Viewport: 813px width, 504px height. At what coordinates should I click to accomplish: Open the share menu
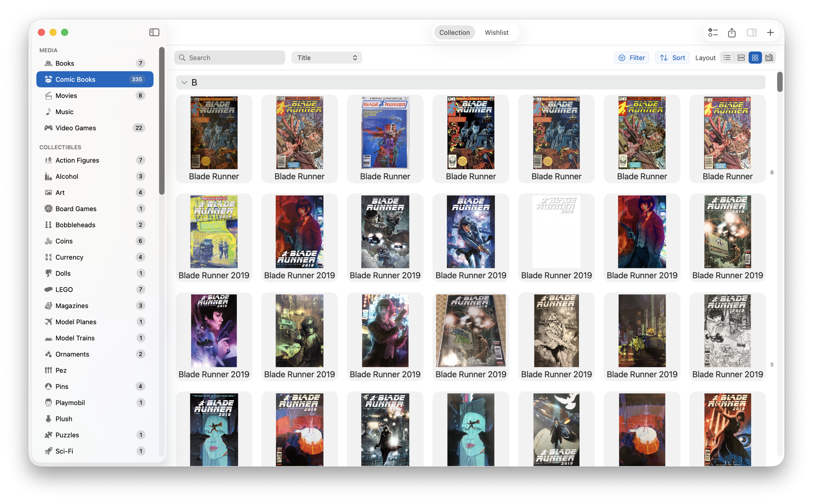pyautogui.click(x=732, y=32)
